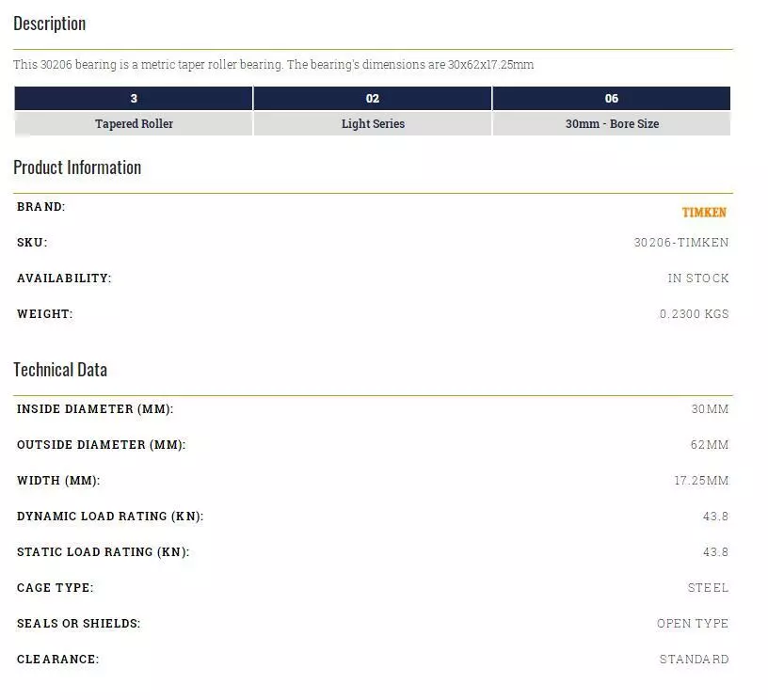Click the IN STOCK availability value
The width and height of the screenshot is (768, 700).
[697, 278]
